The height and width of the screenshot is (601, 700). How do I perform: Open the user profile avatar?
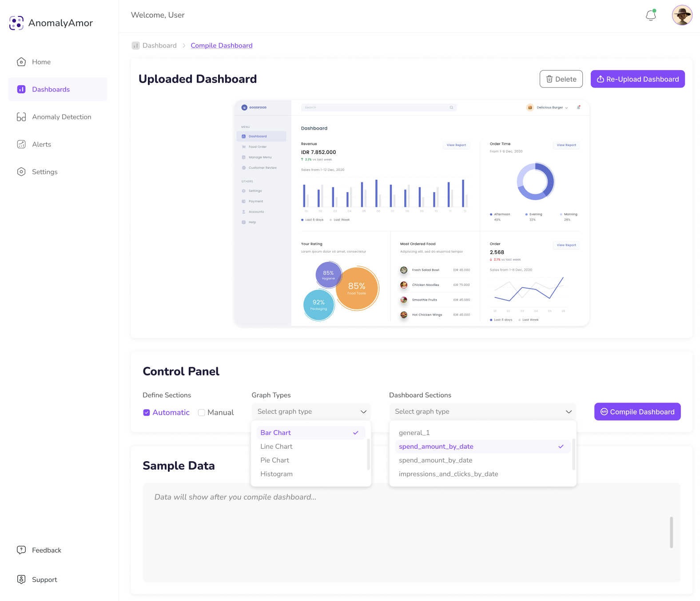pyautogui.click(x=682, y=16)
